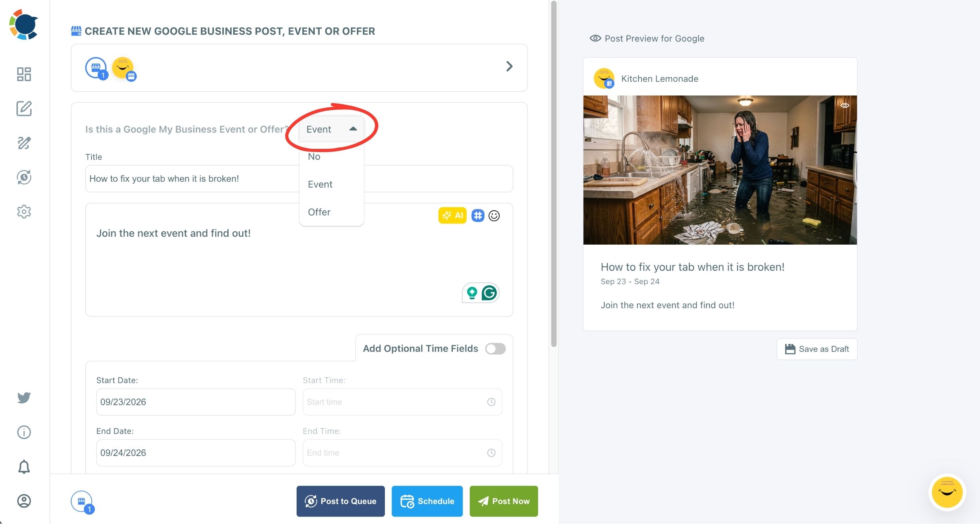
Task: Choose No from the dropdown list
Action: pos(331,157)
